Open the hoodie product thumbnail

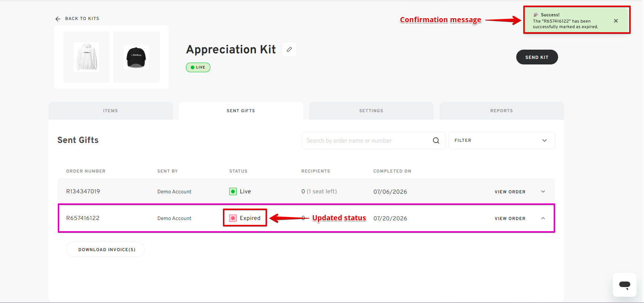(86, 57)
